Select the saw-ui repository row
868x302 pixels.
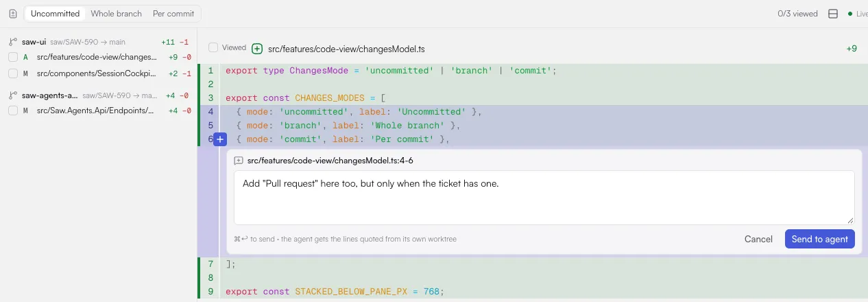coord(99,42)
